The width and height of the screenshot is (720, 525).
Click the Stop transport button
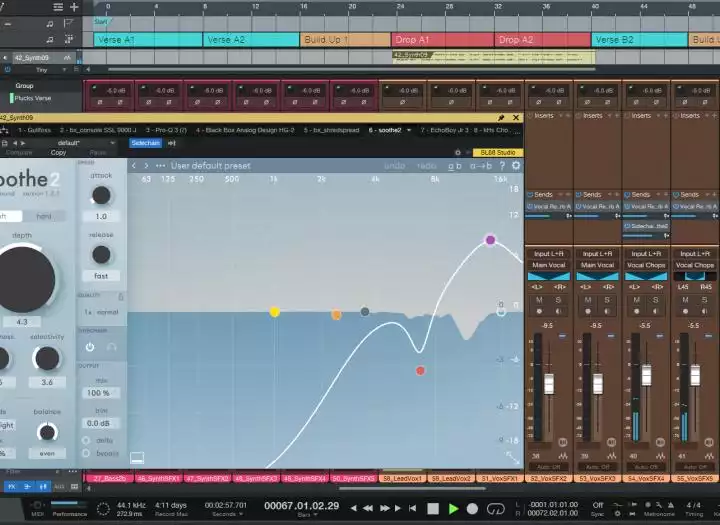(x=433, y=508)
